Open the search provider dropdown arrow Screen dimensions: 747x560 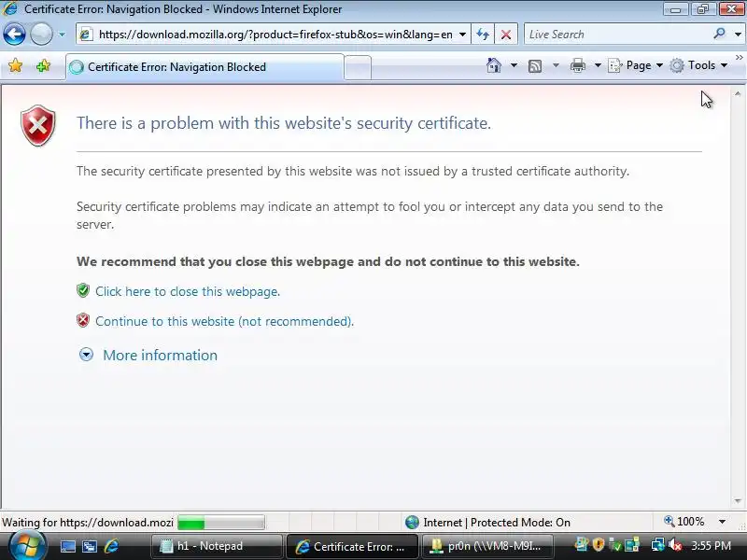(x=738, y=35)
